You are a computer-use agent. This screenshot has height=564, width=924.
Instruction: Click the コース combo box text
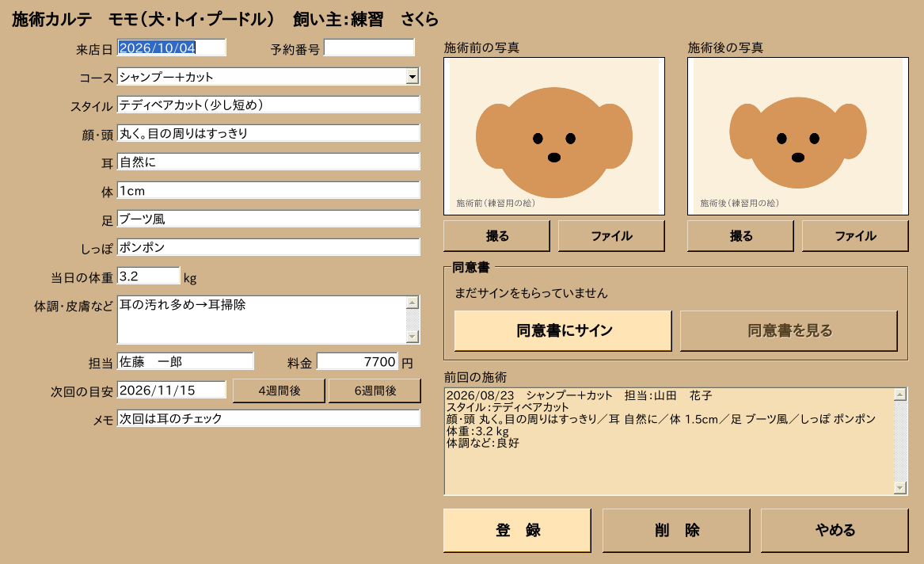tap(261, 77)
